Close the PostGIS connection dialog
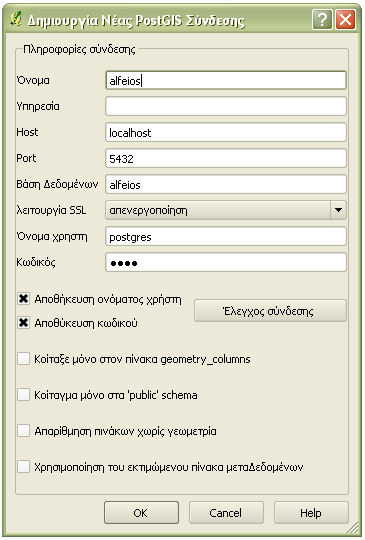The image size is (365, 540). [346, 20]
